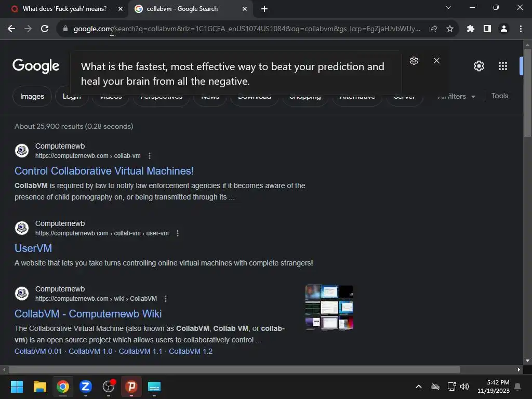Open Windows Start menu

pyautogui.click(x=17, y=387)
